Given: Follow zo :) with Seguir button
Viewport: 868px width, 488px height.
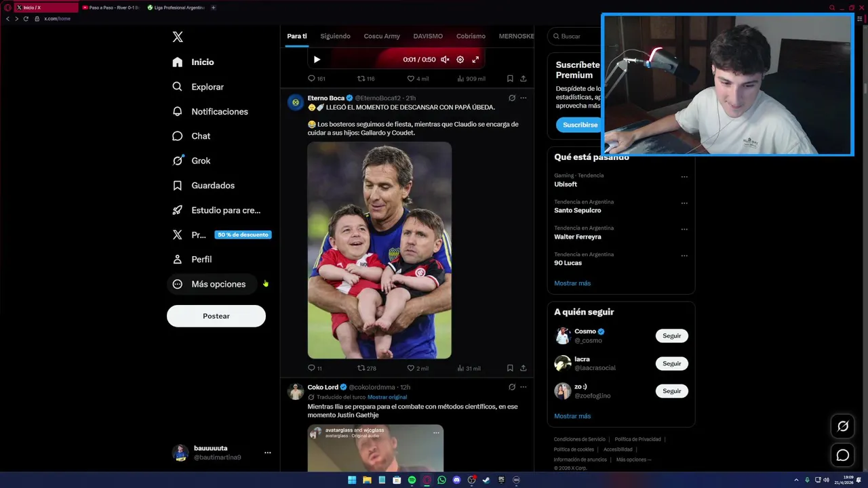Looking at the screenshot, I should 671,391.
